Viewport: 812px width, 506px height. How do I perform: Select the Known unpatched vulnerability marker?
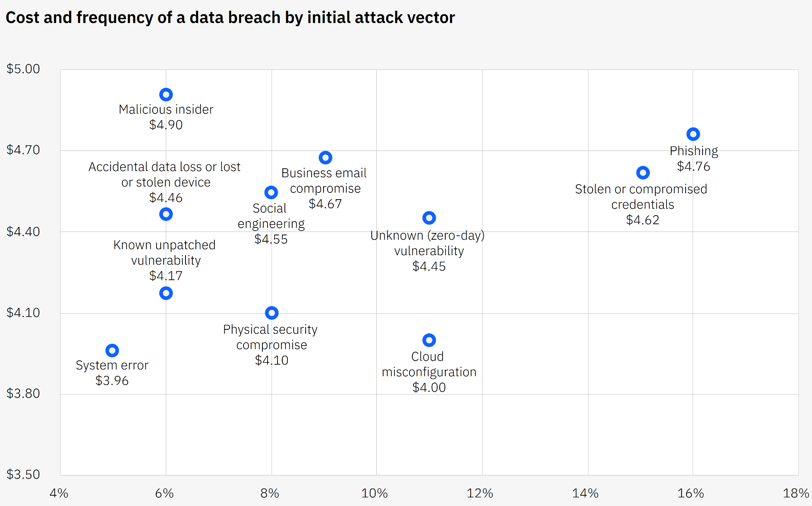point(166,293)
